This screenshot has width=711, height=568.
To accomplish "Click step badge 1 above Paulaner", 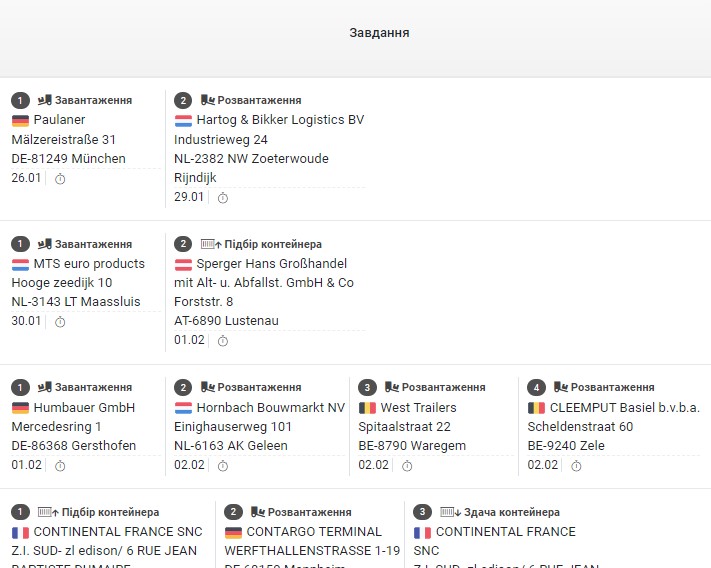I will pyautogui.click(x=20, y=100).
